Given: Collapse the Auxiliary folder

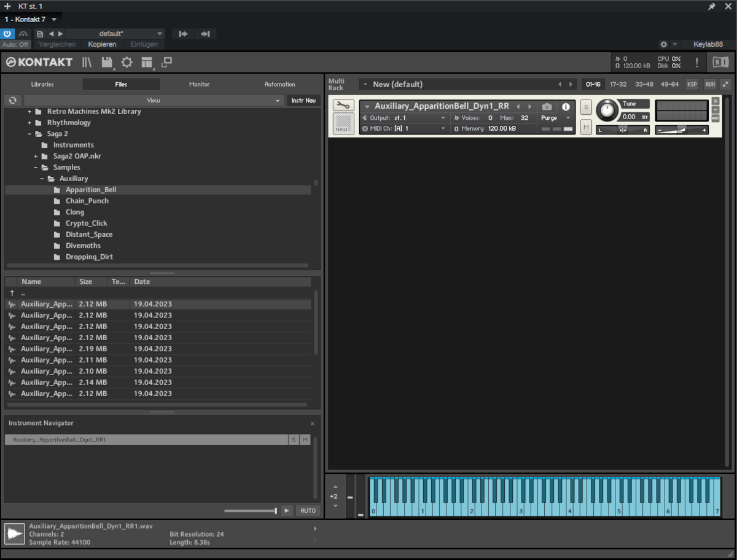Looking at the screenshot, I should [42, 179].
